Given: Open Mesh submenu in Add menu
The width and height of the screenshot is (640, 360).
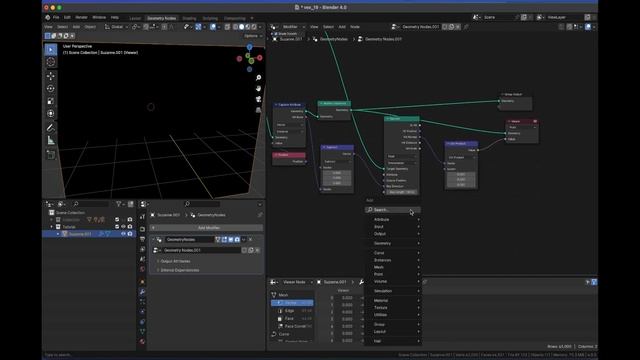Looking at the screenshot, I should tap(393, 267).
